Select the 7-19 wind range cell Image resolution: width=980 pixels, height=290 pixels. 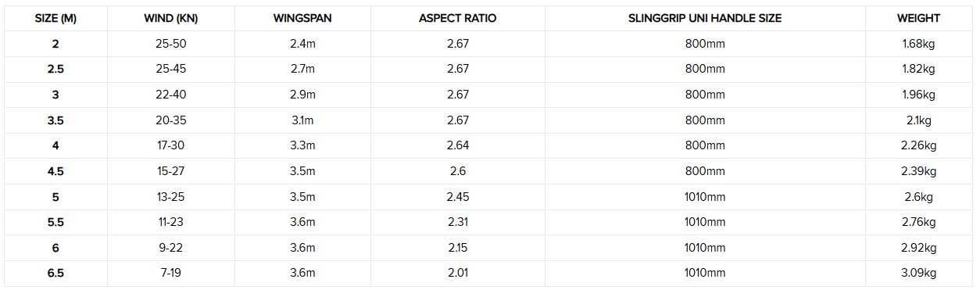coord(170,273)
